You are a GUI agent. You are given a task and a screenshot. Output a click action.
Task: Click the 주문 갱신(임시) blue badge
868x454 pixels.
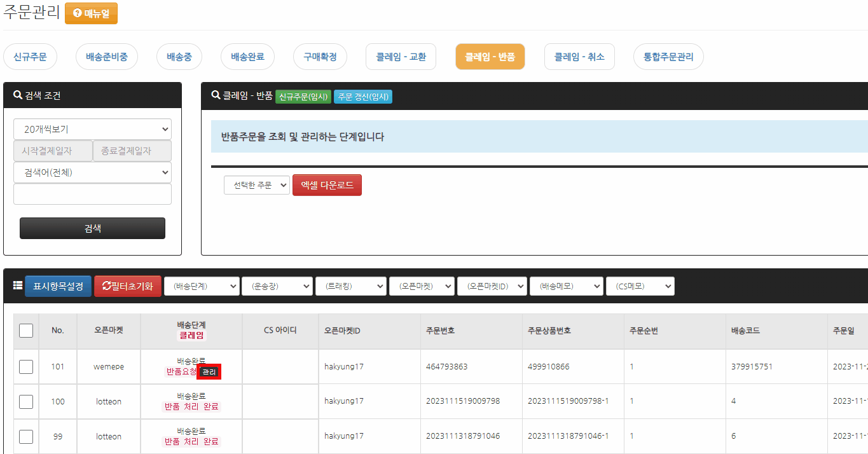(x=363, y=97)
